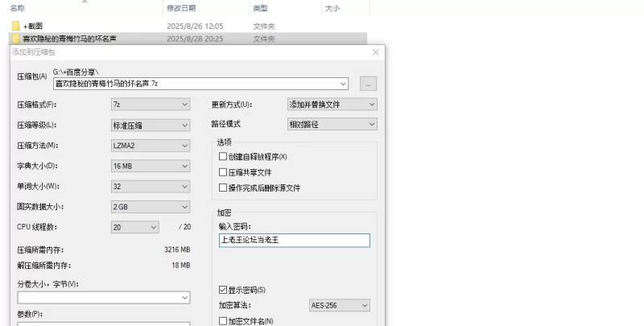The image size is (644, 326).
Task: Sort files by the 名称 column header
Action: 17,8
